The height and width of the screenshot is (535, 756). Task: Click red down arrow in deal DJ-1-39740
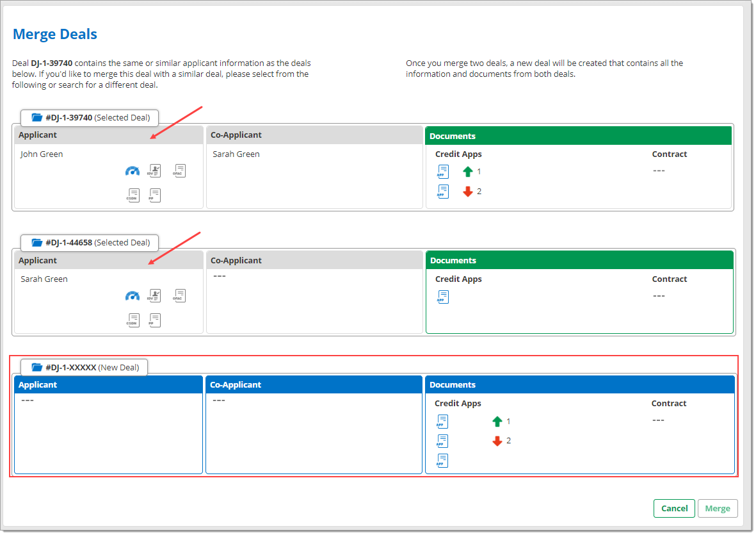point(467,192)
